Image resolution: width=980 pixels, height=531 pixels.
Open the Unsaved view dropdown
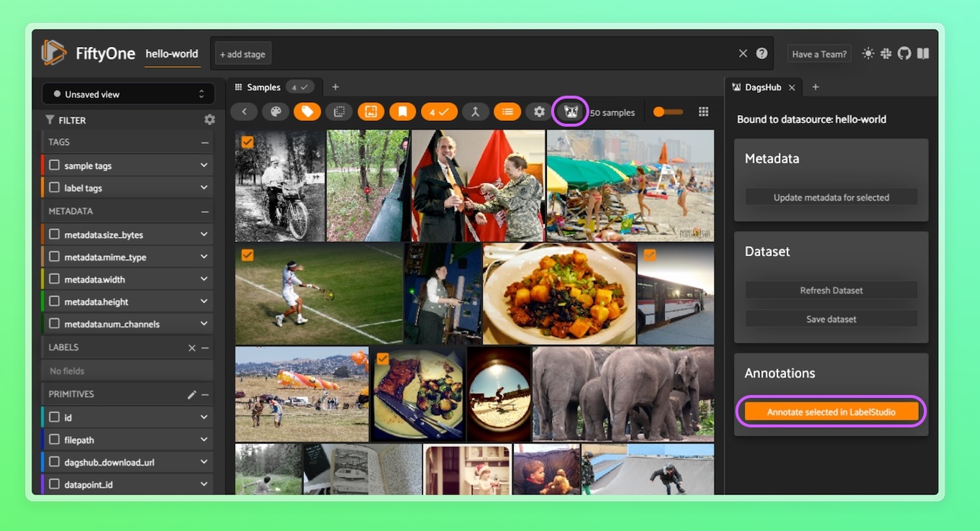coord(128,94)
